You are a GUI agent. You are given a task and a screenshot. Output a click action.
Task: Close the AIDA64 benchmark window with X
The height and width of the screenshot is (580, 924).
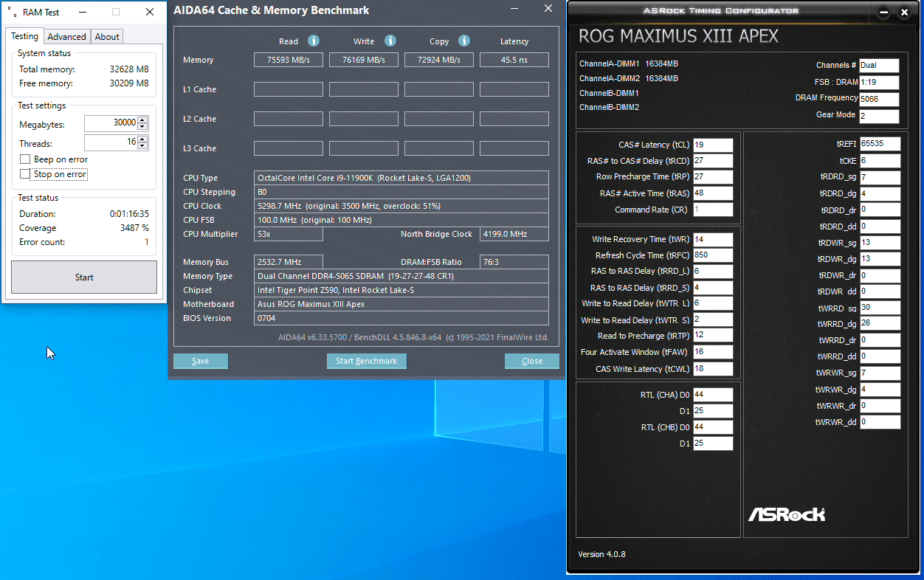coord(548,9)
